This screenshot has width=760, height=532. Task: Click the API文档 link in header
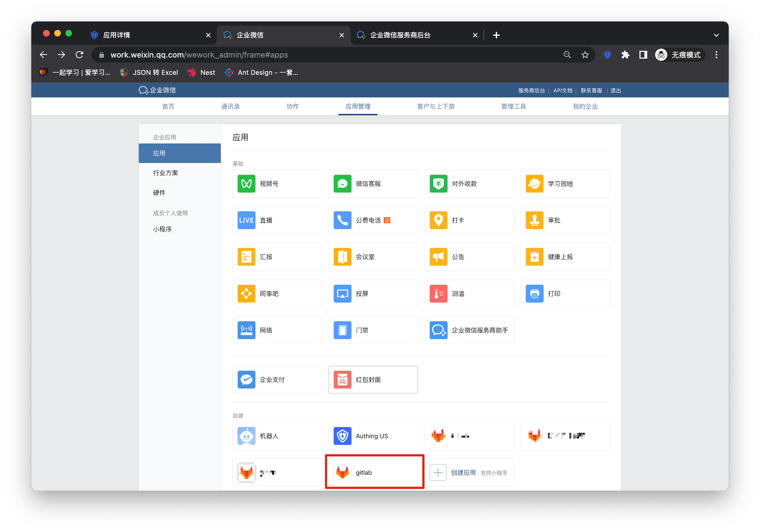click(x=562, y=91)
